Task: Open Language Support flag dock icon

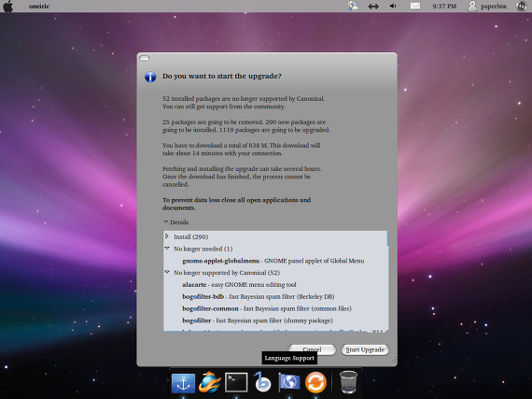Action: click(x=288, y=382)
